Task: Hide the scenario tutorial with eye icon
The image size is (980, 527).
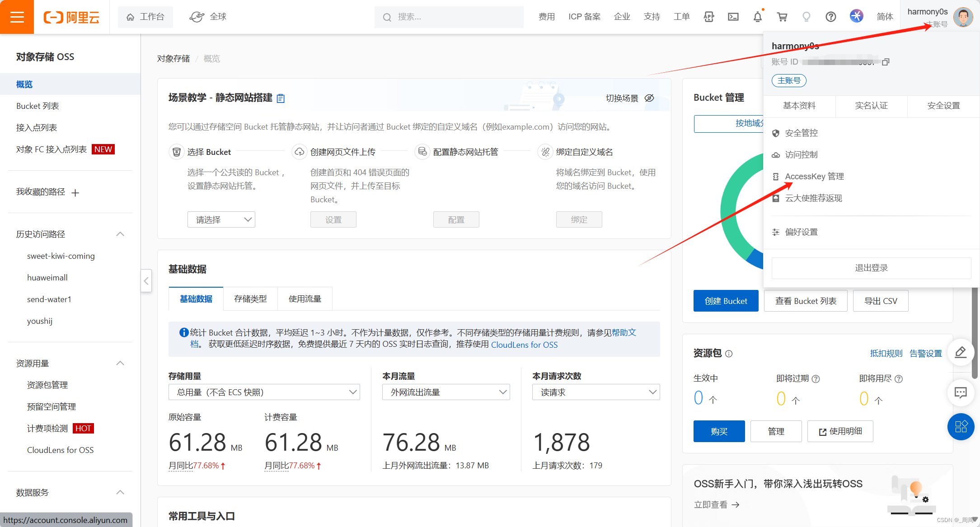Action: point(649,98)
